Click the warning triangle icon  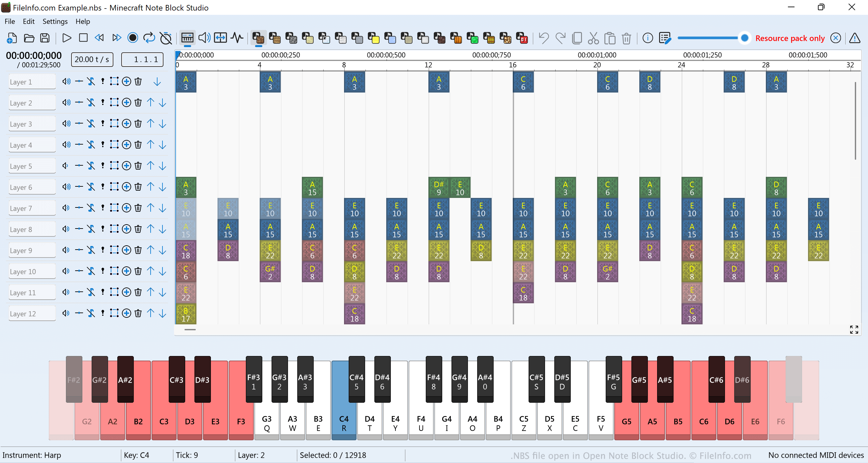pos(855,38)
